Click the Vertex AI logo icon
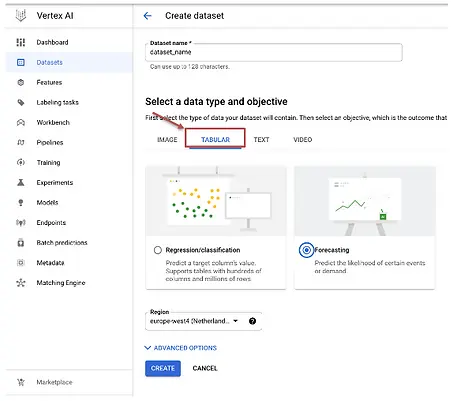The height and width of the screenshot is (401, 453). 21,16
